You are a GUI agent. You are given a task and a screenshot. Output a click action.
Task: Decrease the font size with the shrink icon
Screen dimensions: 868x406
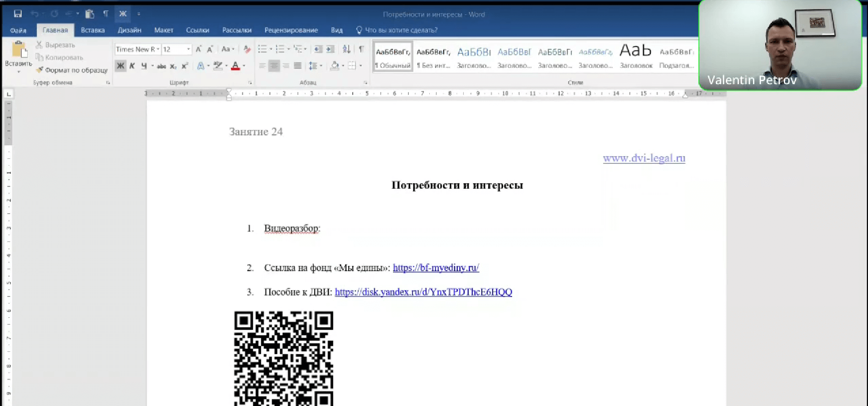210,49
